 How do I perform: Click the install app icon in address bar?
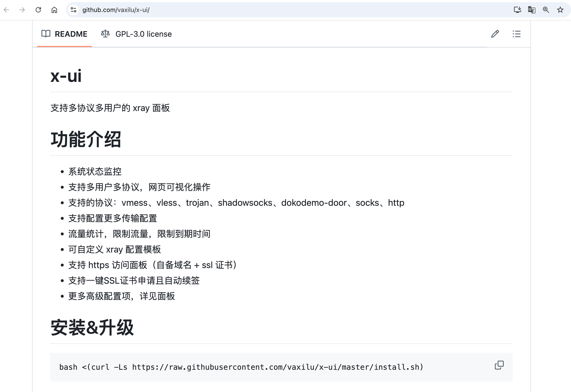click(517, 10)
